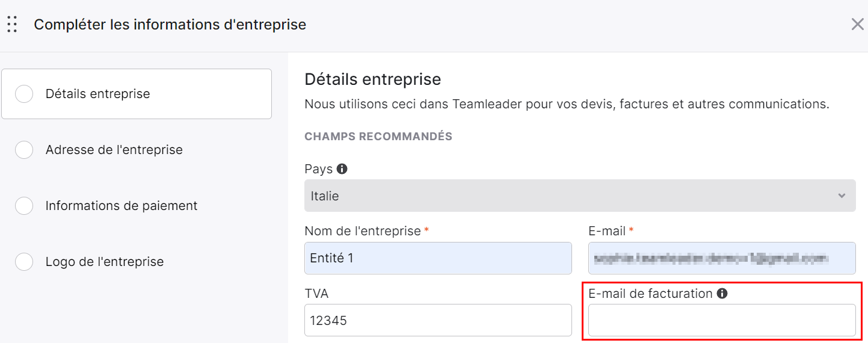Click the TVA field containing 12345

(438, 320)
